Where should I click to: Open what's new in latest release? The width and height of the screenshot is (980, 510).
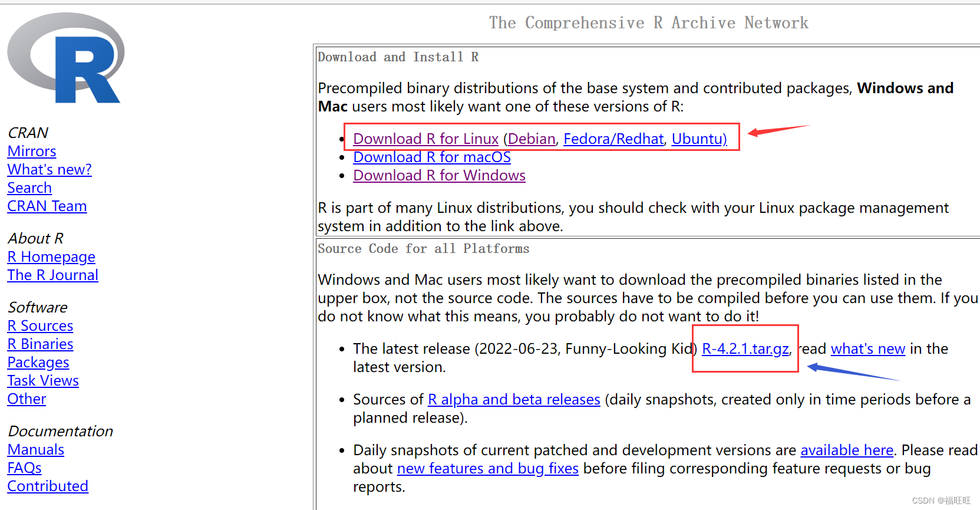[868, 349]
